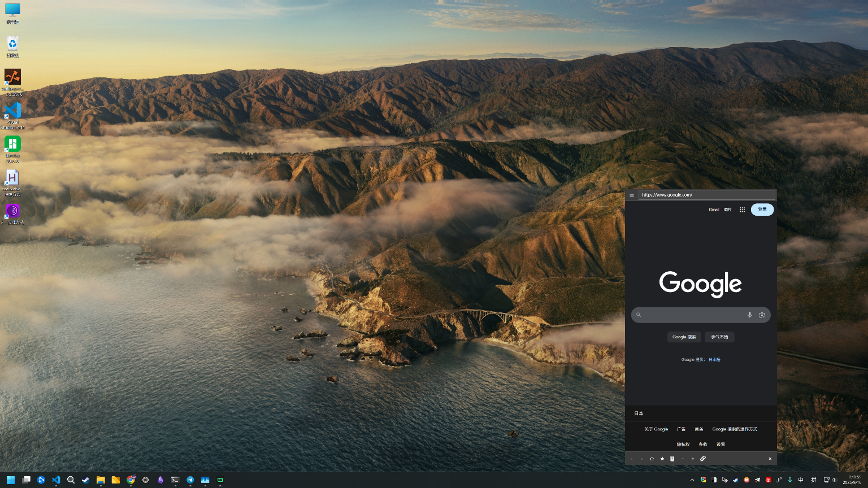
Task: Click the star bookmark icon in bottom toolbar
Action: (x=662, y=459)
